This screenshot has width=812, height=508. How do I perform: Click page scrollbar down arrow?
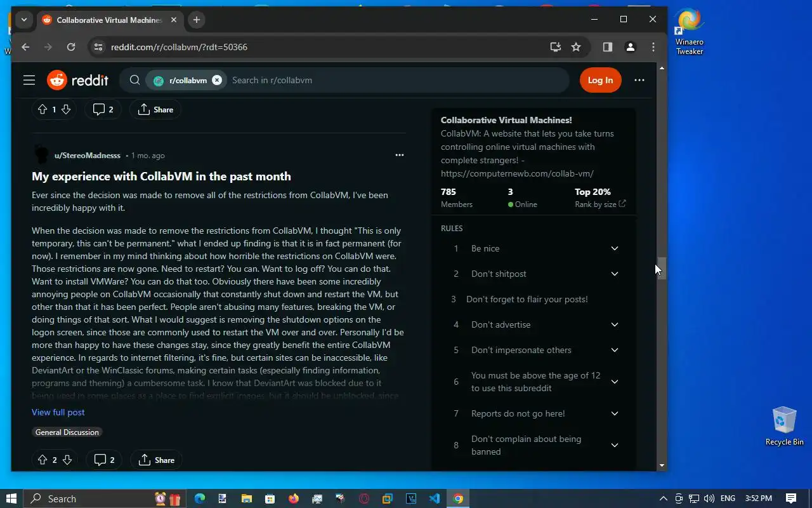point(662,465)
